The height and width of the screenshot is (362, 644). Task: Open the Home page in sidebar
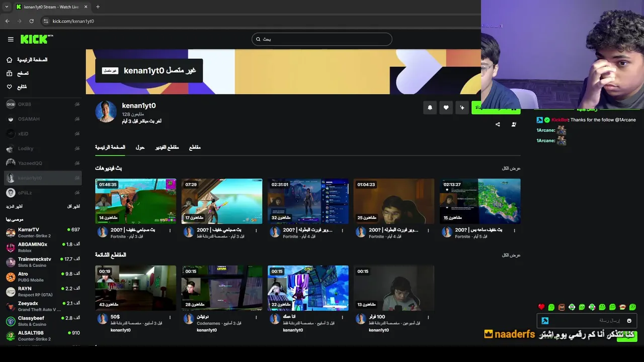[27, 60]
